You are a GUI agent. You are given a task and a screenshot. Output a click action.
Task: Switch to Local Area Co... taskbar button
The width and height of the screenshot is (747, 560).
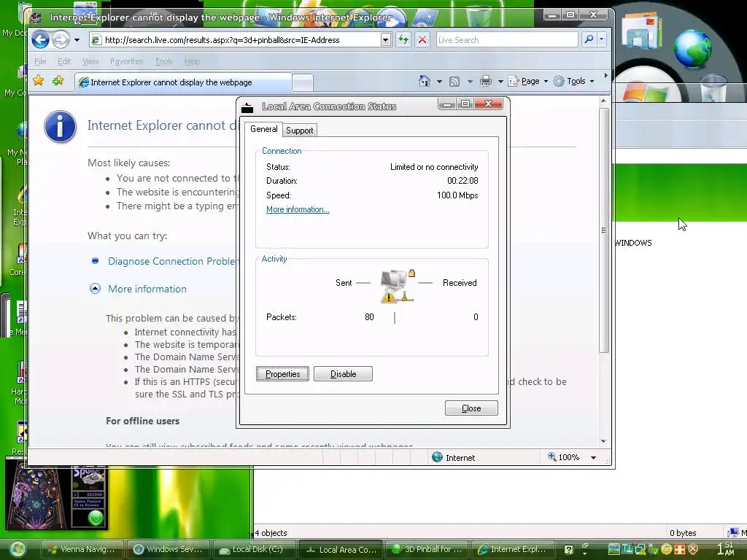[340, 549]
